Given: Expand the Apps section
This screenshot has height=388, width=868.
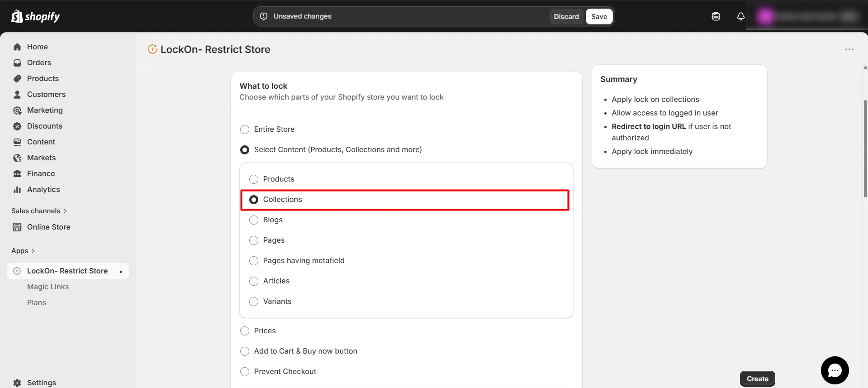Looking at the screenshot, I should point(23,251).
